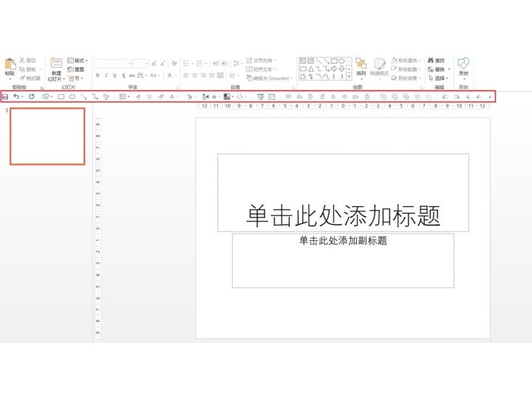Open the Text Direction (文字方向) dropdown
Image resolution: width=532 pixels, height=399 pixels.
coord(261,61)
